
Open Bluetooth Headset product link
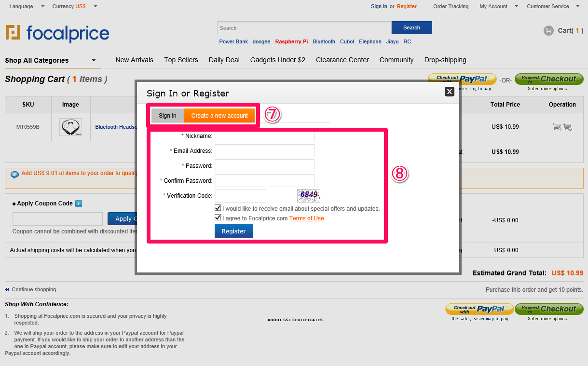tap(116, 127)
